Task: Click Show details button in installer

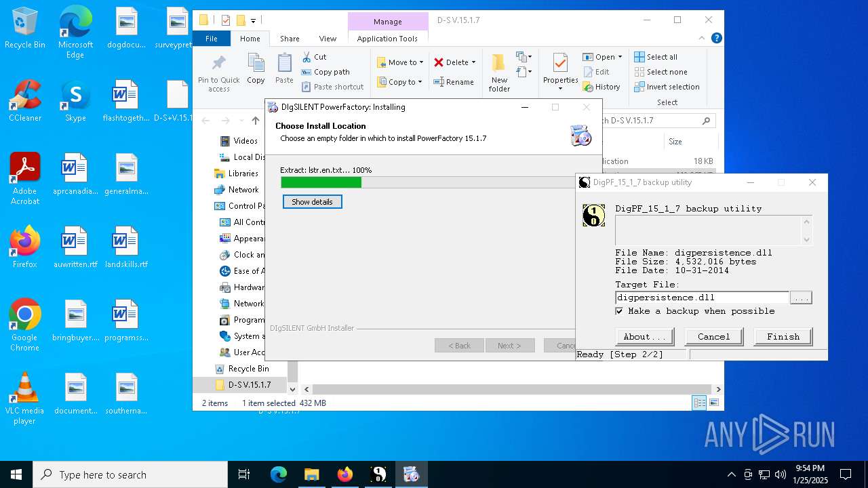Action: point(313,202)
